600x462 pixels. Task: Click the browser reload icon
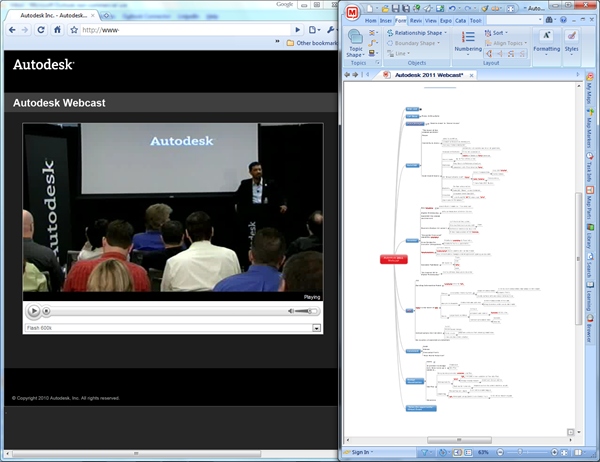(x=42, y=29)
